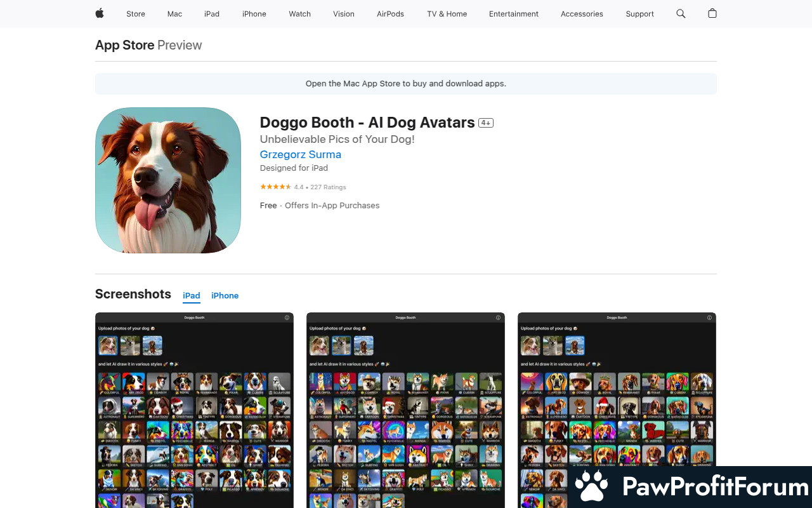The width and height of the screenshot is (812, 508).
Task: Open the Mac menu item
Action: click(x=174, y=14)
